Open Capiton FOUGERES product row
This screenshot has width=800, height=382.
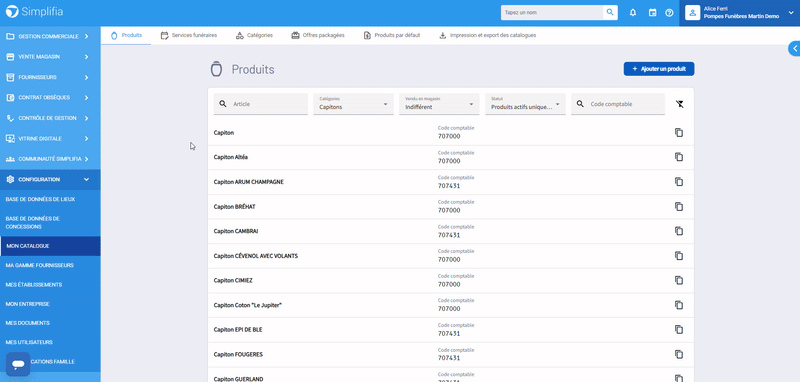click(451, 354)
